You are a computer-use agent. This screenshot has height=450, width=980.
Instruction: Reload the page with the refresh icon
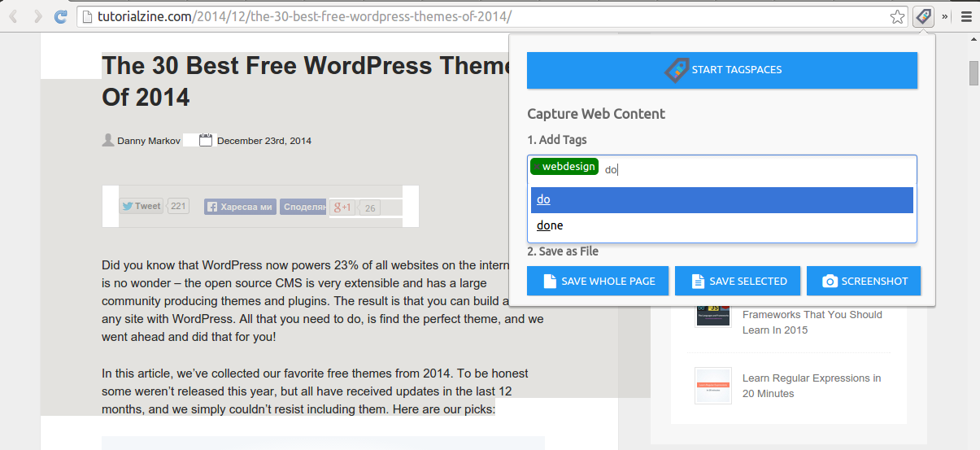pyautogui.click(x=60, y=16)
